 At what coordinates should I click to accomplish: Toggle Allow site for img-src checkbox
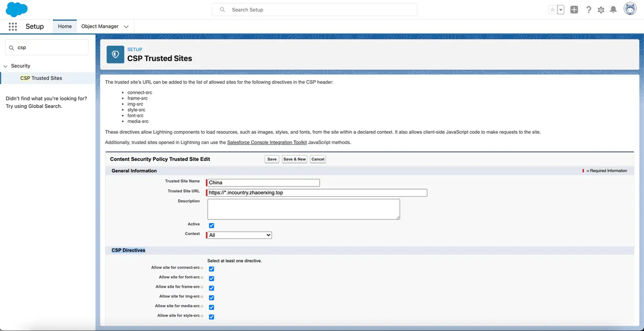[212, 297]
